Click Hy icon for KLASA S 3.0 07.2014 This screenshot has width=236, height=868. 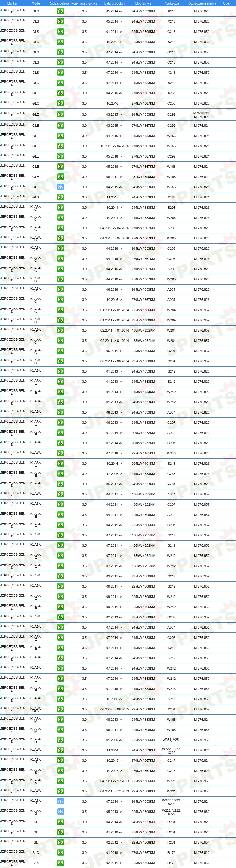tap(60, 801)
